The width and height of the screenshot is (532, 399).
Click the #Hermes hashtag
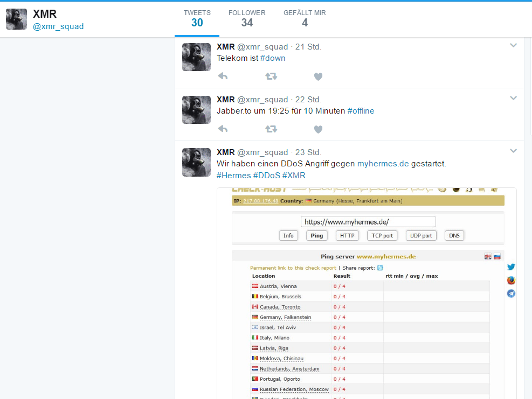234,175
